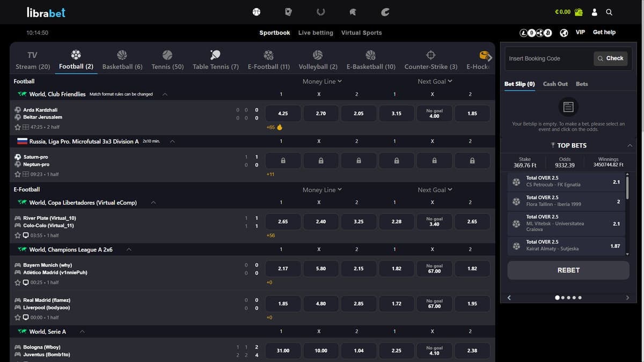Open the globe language selector icon
This screenshot has height=362, width=644.
pyautogui.click(x=564, y=33)
